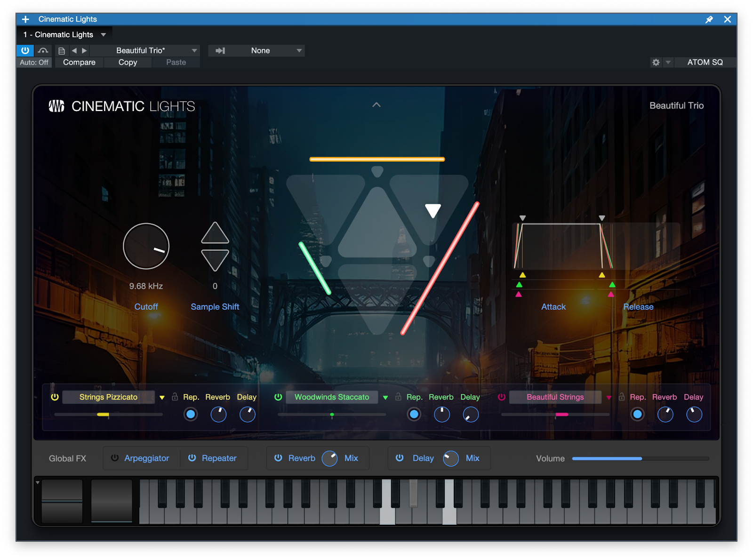Toggle lock icon for Strings Pizzicato

tap(175, 397)
